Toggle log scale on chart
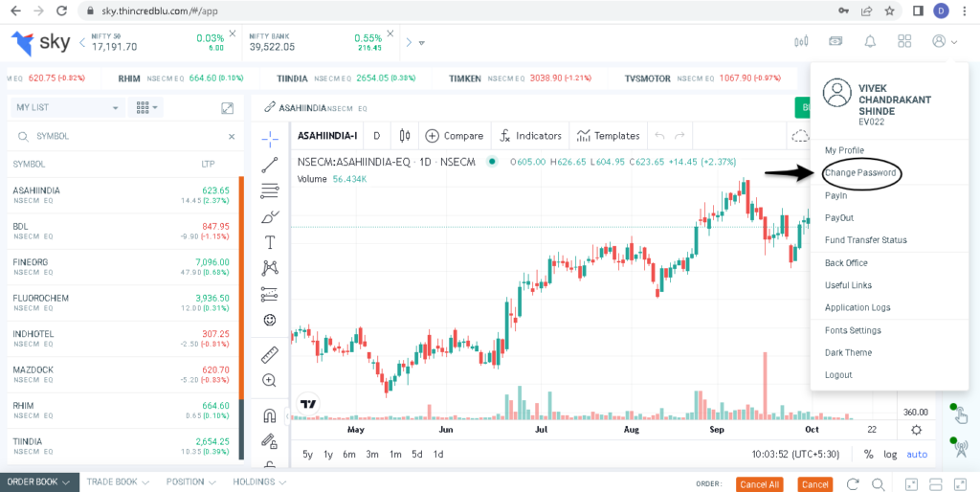The image size is (980, 492). 890,455
